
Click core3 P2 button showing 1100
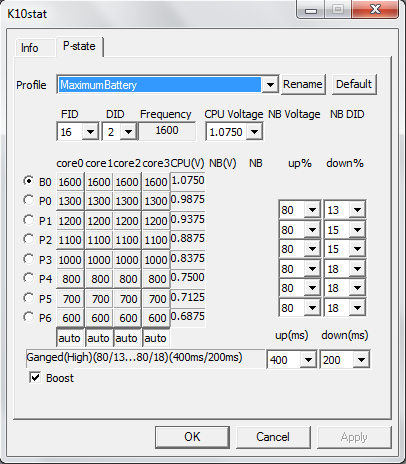[156, 240]
